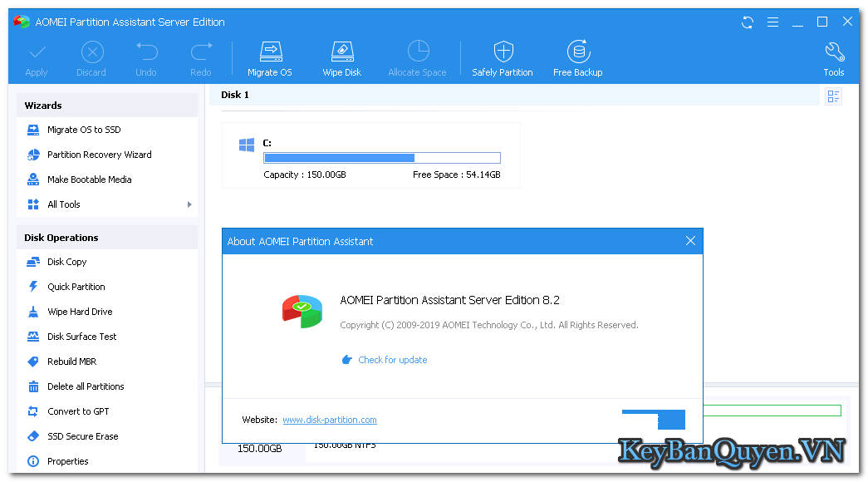Open www.disk-partition.com website link

click(x=330, y=420)
